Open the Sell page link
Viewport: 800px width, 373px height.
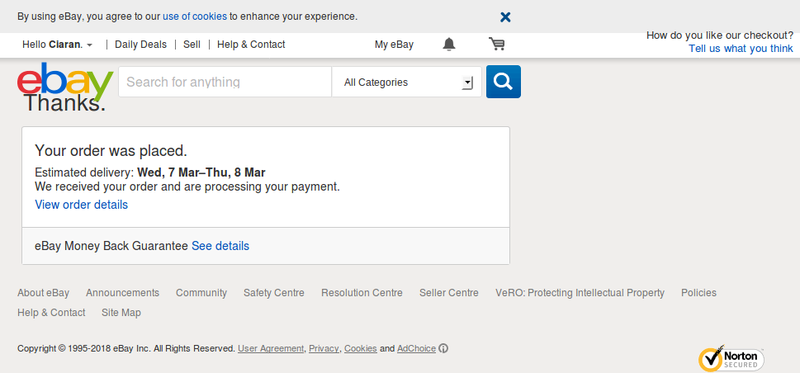pos(192,44)
